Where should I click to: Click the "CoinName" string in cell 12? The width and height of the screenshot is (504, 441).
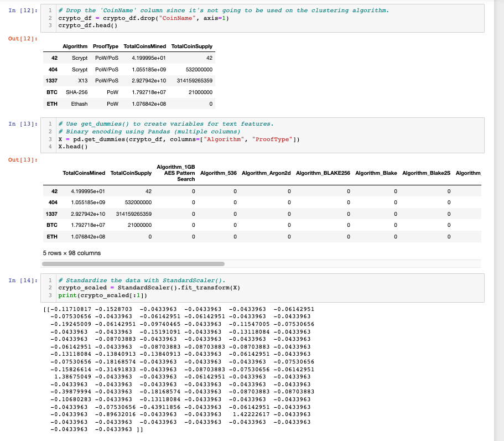click(177, 18)
